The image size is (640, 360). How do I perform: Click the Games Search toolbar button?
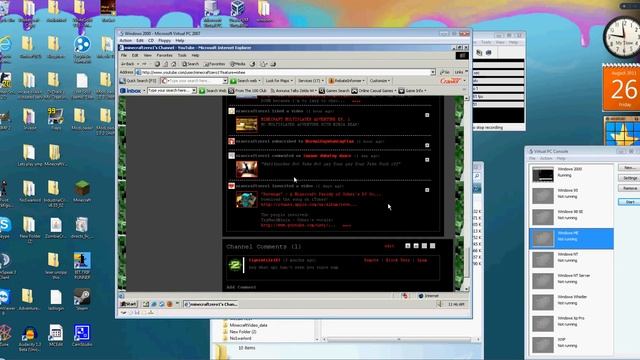click(x=334, y=91)
